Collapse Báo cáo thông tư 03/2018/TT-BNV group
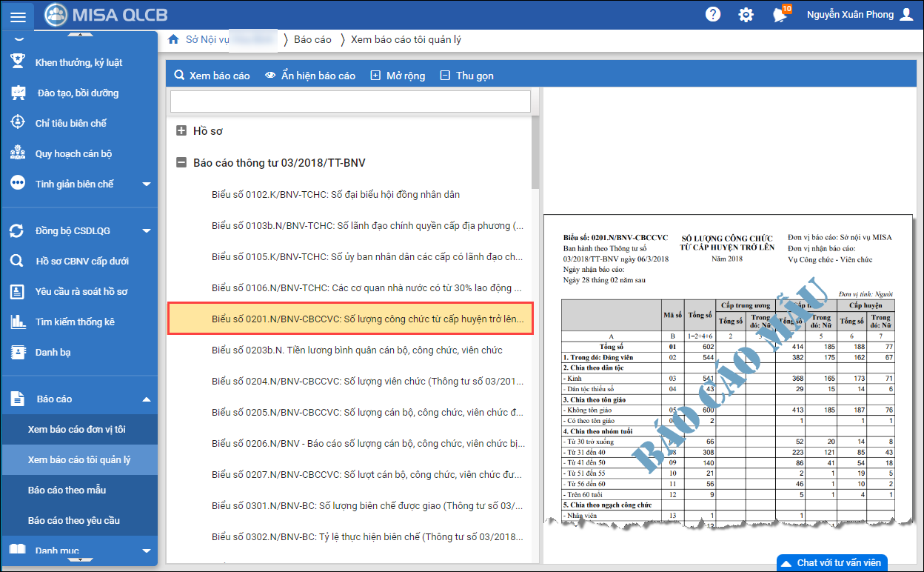Image resolution: width=924 pixels, height=572 pixels. 181,163
